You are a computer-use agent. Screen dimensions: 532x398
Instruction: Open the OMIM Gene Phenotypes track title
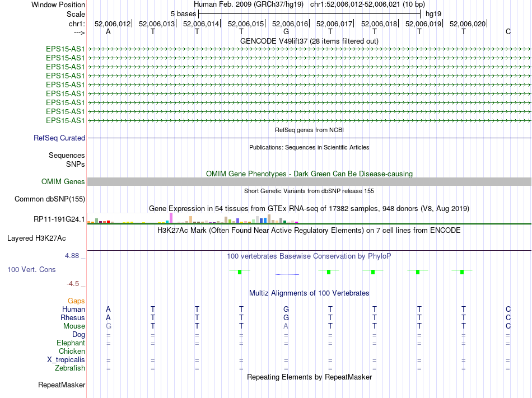pos(309,174)
